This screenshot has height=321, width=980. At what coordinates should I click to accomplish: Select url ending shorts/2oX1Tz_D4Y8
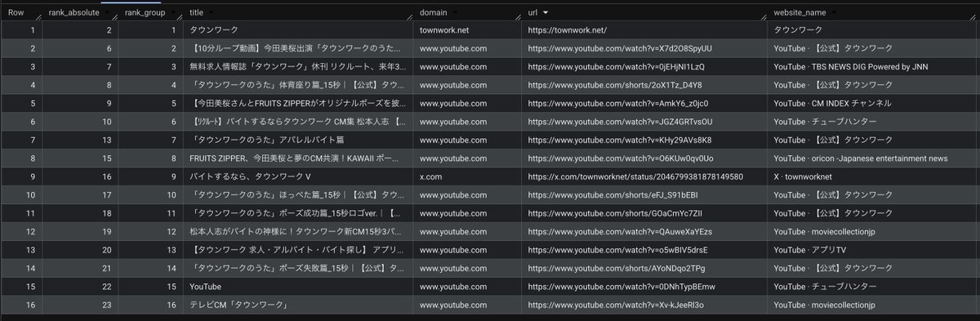coord(615,84)
